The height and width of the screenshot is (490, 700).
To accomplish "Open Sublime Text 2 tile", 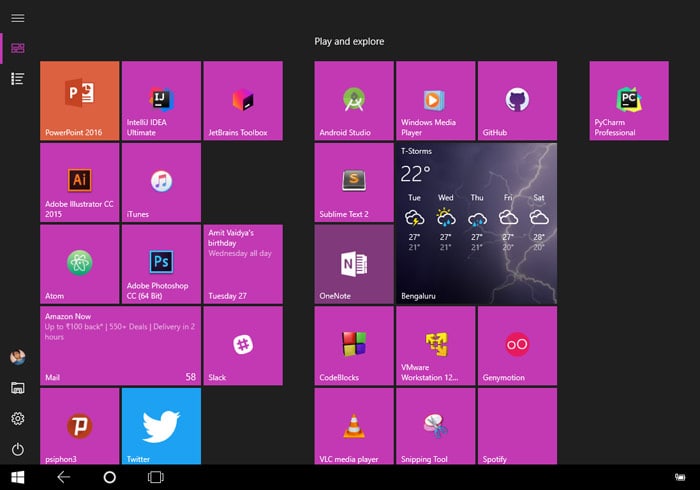I will click(354, 183).
